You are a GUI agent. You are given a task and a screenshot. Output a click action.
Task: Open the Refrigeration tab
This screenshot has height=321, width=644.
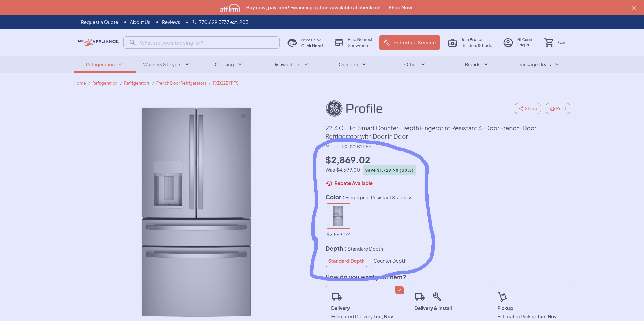(104, 65)
